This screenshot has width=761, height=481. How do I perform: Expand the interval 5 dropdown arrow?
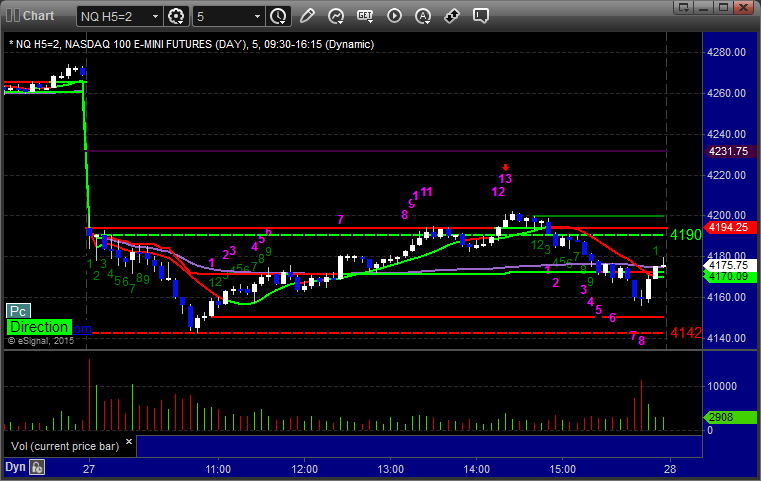tap(258, 17)
